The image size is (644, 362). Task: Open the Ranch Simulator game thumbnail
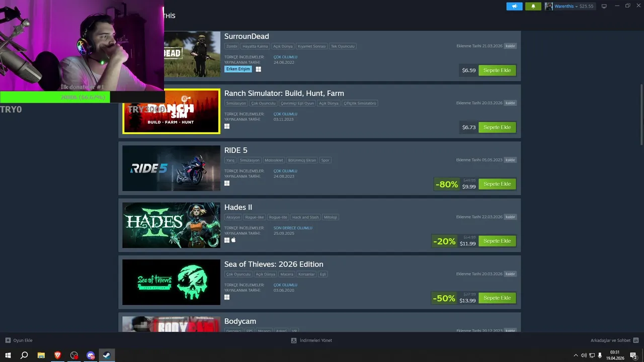pos(172,111)
